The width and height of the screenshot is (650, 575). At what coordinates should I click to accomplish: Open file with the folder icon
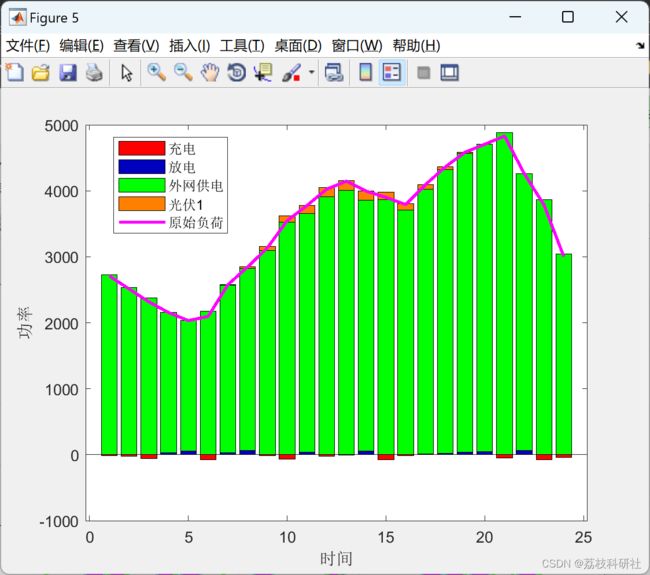click(41, 73)
